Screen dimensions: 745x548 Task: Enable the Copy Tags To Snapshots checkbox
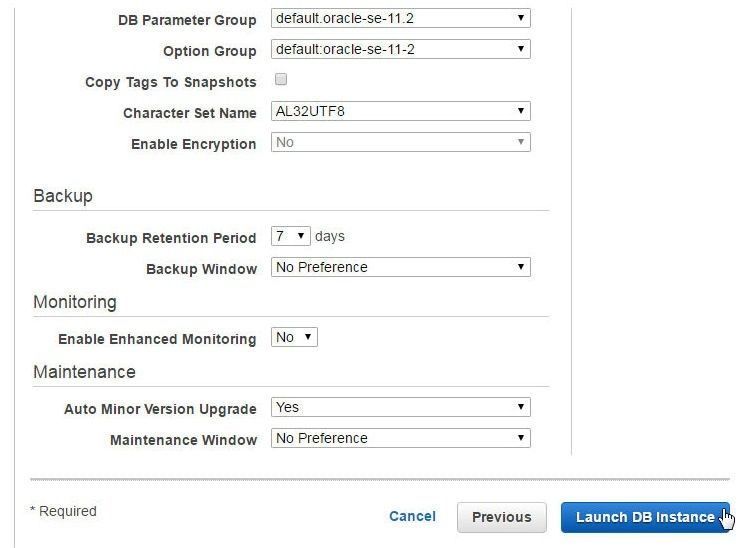tap(281, 79)
